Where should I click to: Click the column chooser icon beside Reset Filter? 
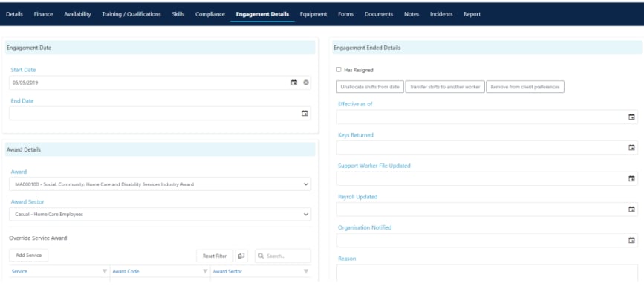241,256
